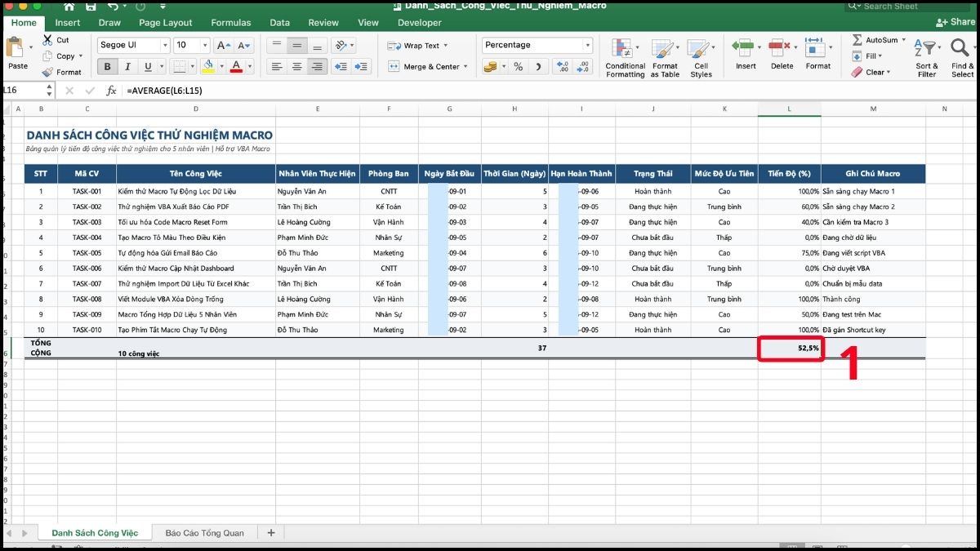Screen dimensions: 980x551
Task: Select the Danh Sách Công Việc sheet tab
Action: click(x=95, y=533)
